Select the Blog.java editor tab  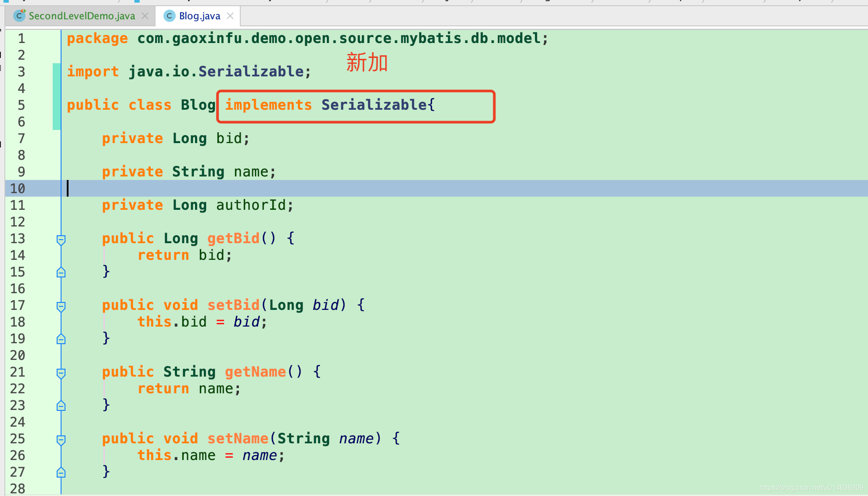[199, 16]
